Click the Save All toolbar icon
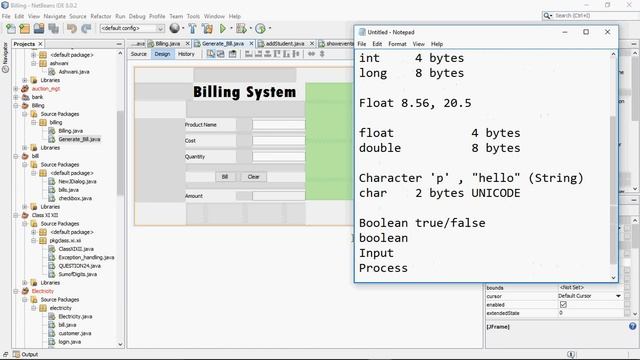640x360 pixels. [53, 28]
